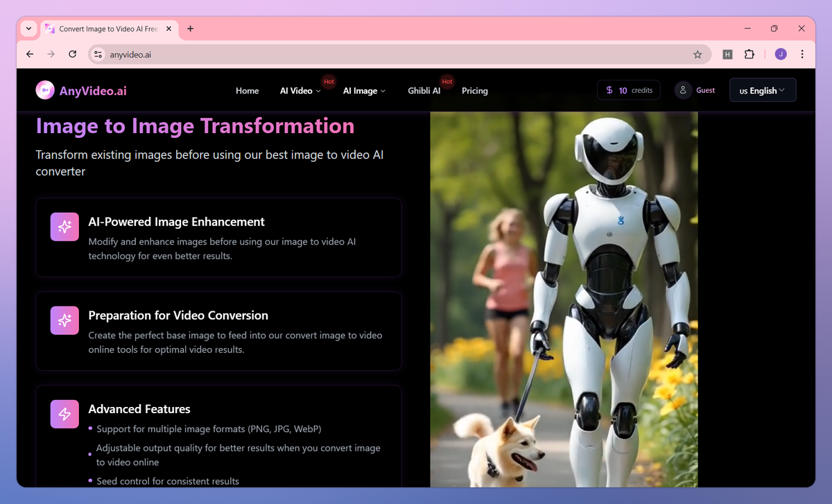The image size is (832, 504).
Task: Click the sparkle icon beside Preparation for Video Conversion
Action: pos(64,320)
